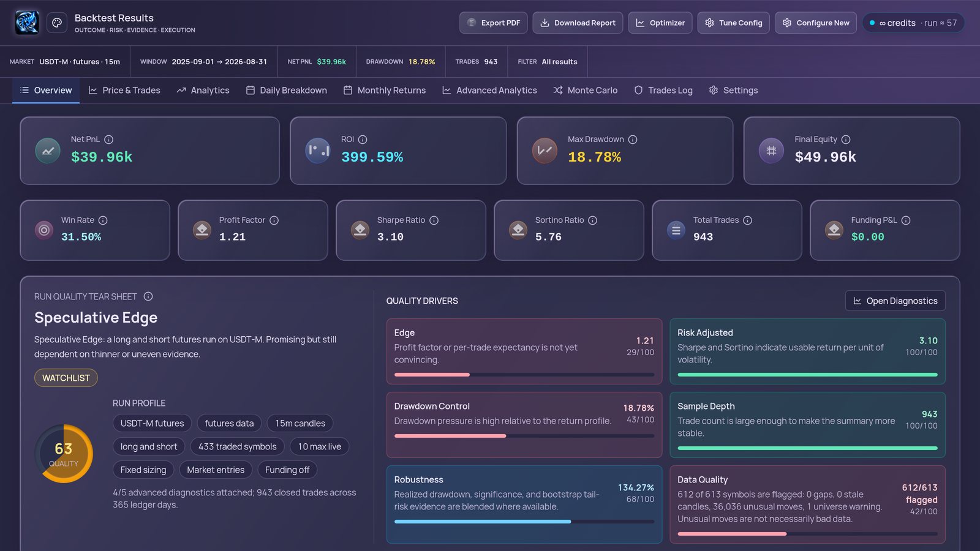This screenshot has width=980, height=551.
Task: Click the credits run status pill
Action: pos(913,23)
